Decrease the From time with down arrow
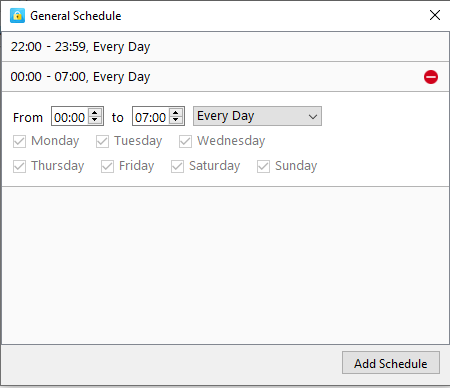Viewport: 450px width, 388px height. coord(95,120)
